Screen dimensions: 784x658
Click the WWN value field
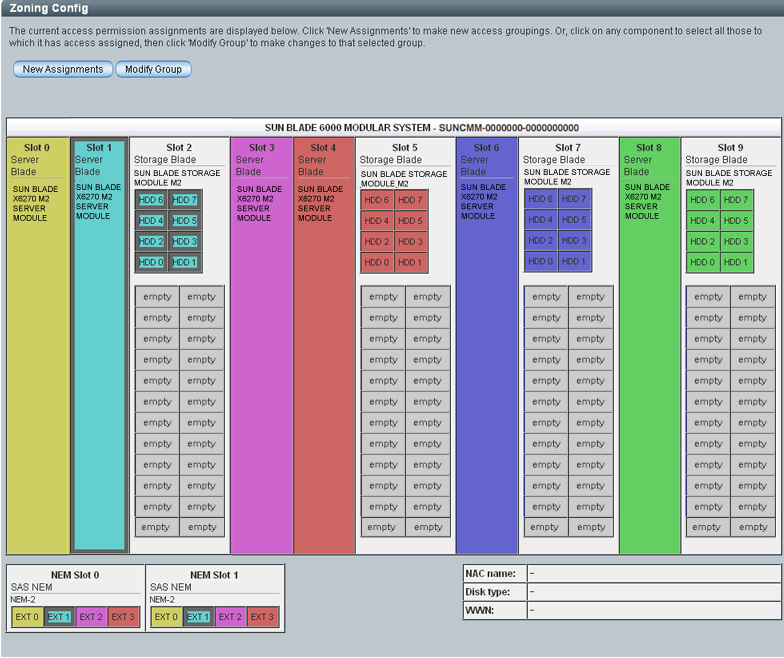click(654, 610)
